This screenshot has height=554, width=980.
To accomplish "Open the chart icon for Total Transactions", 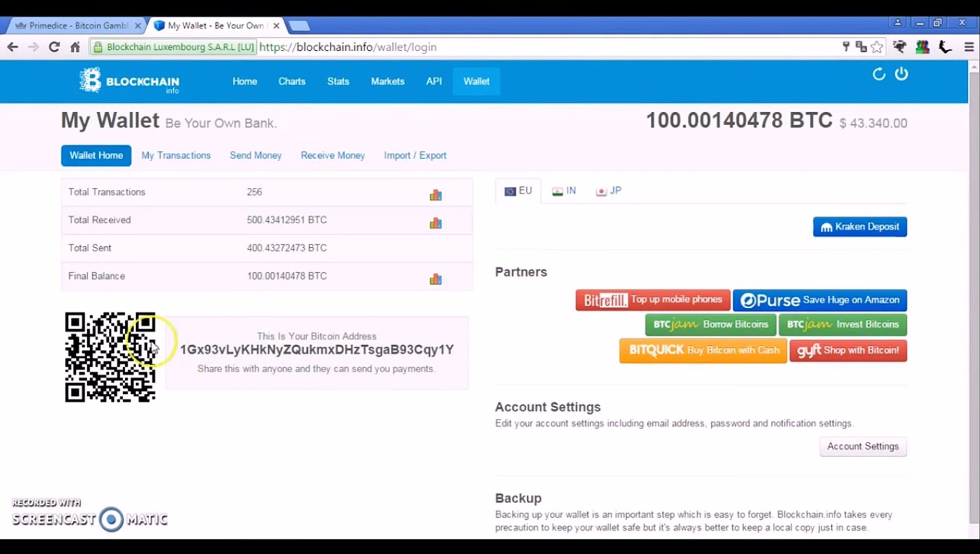I will click(435, 194).
